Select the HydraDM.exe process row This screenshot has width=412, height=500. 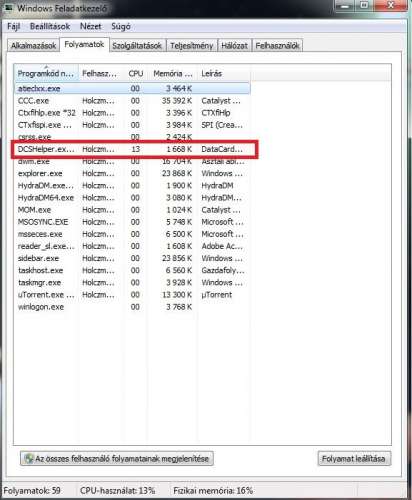tap(132, 185)
